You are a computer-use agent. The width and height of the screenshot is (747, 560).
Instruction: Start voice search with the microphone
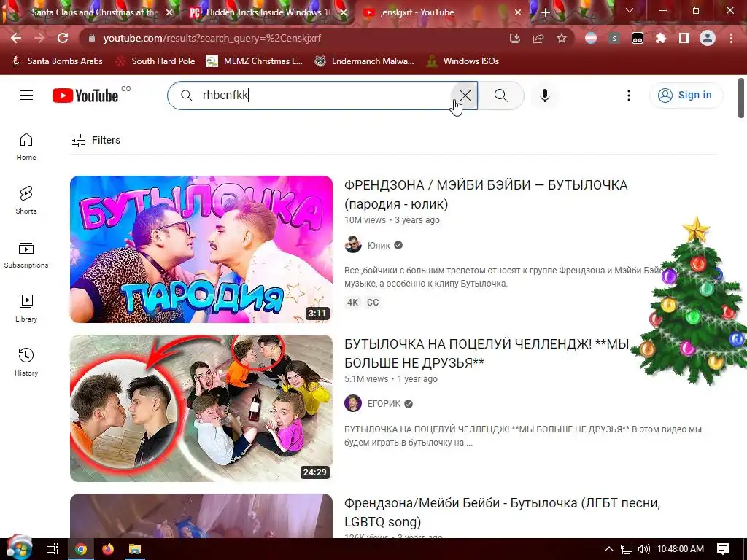[544, 96]
